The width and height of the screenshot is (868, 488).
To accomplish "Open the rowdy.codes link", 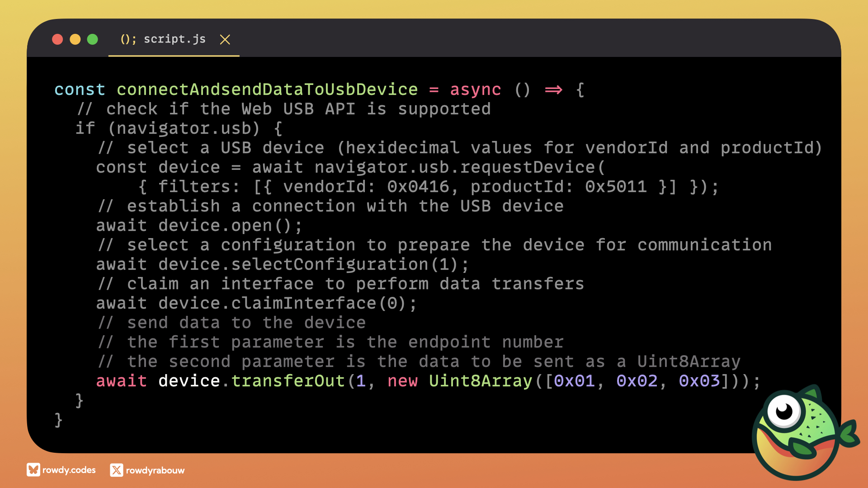I will point(69,470).
